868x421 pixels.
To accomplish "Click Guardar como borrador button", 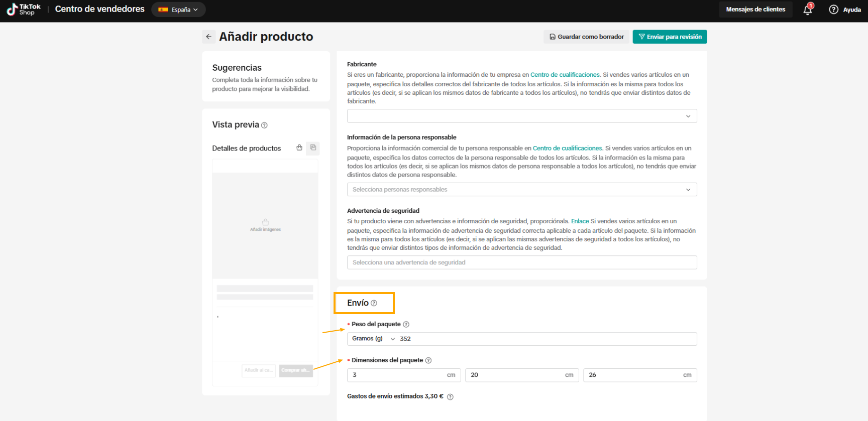I will [586, 37].
